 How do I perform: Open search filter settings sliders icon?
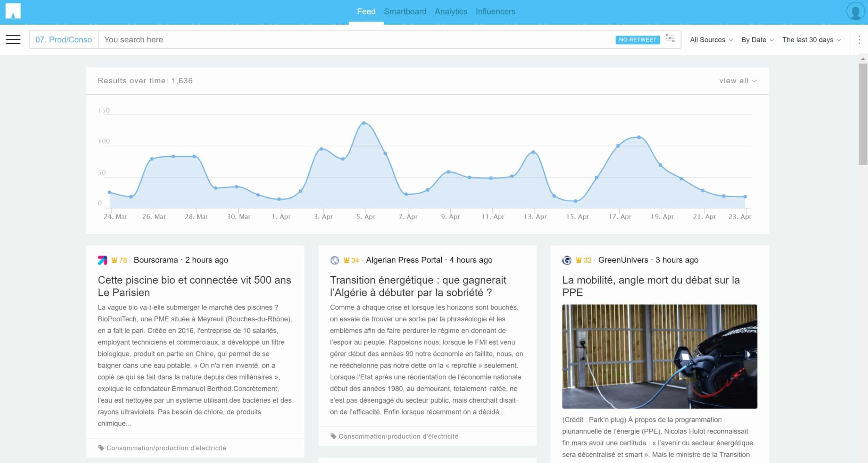670,39
